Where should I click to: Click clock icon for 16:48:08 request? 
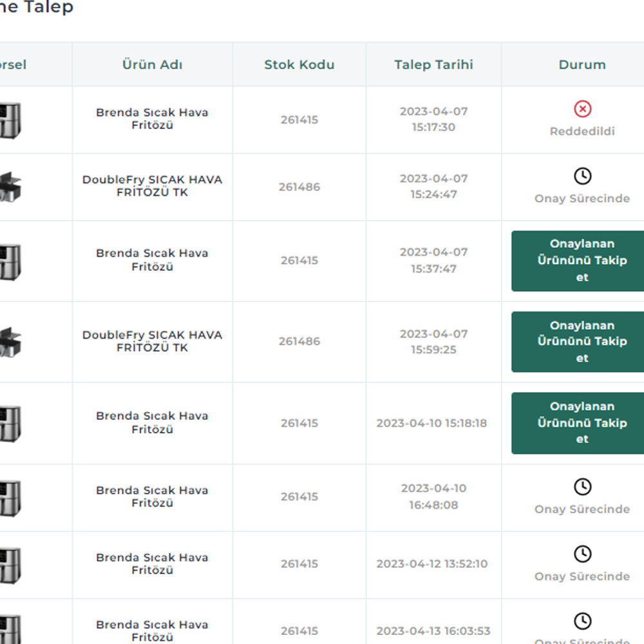click(x=582, y=486)
